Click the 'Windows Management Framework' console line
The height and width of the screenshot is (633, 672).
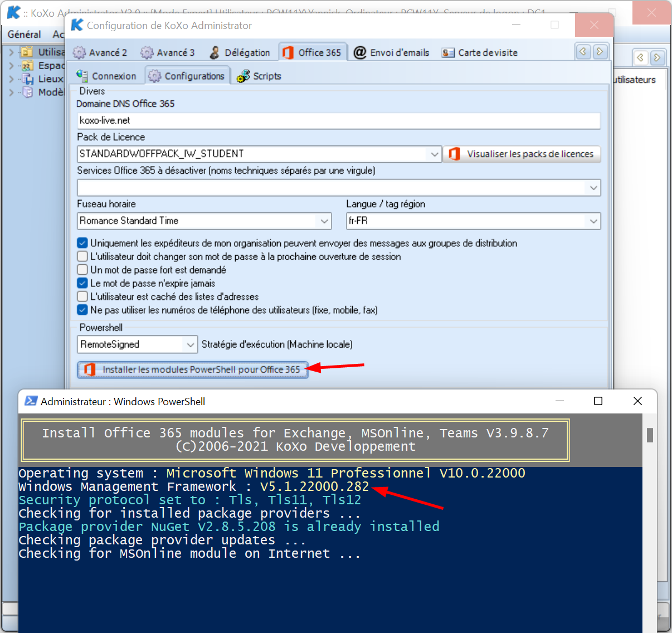click(194, 486)
